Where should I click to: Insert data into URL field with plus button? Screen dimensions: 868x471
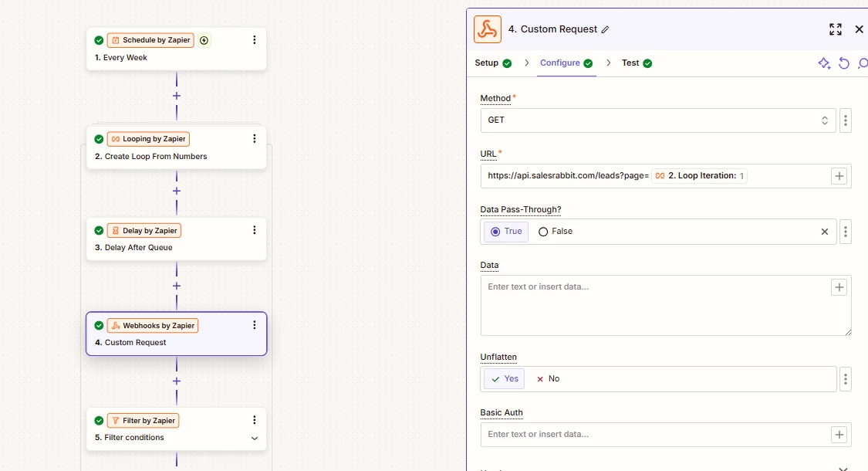tap(839, 176)
